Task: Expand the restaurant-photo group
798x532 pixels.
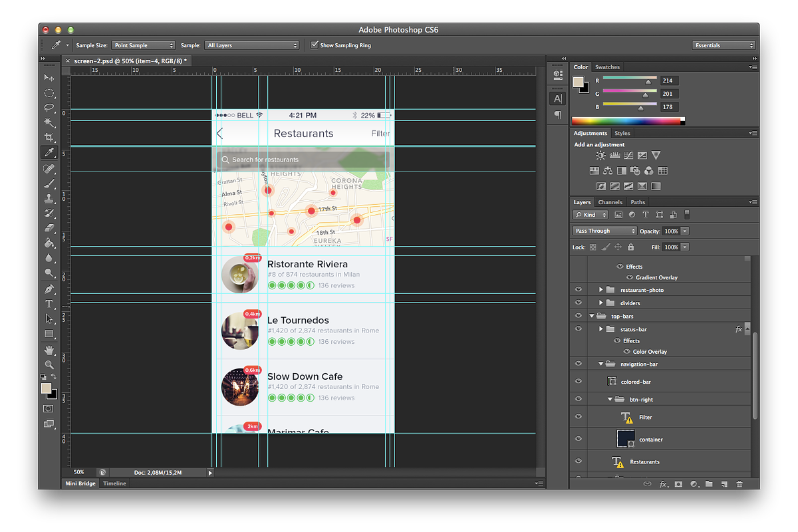Action: click(x=601, y=290)
